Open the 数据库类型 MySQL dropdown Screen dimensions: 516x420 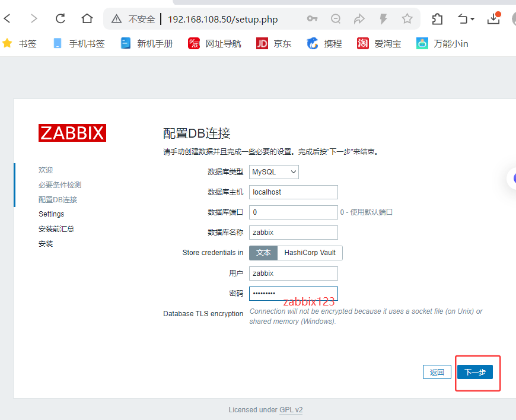[x=274, y=172]
